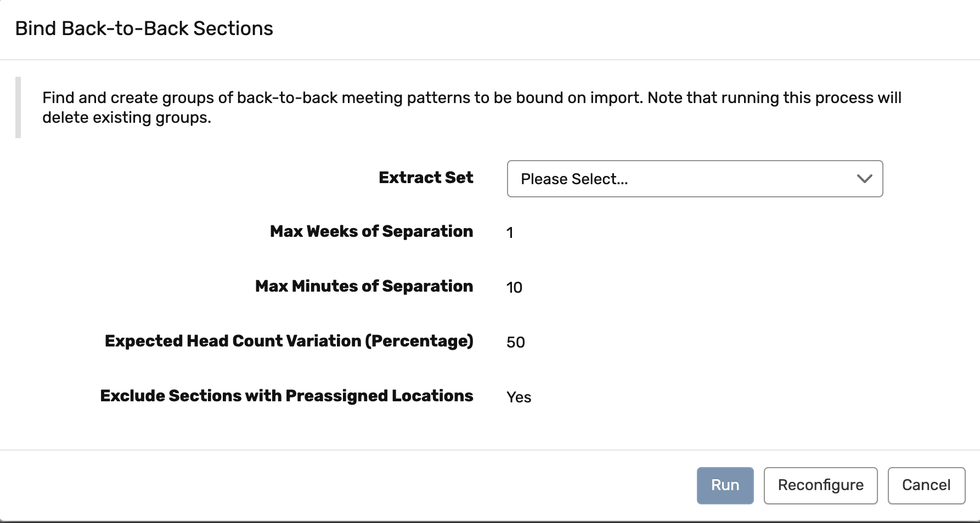Click the Max Minutes value 10

coord(514,288)
